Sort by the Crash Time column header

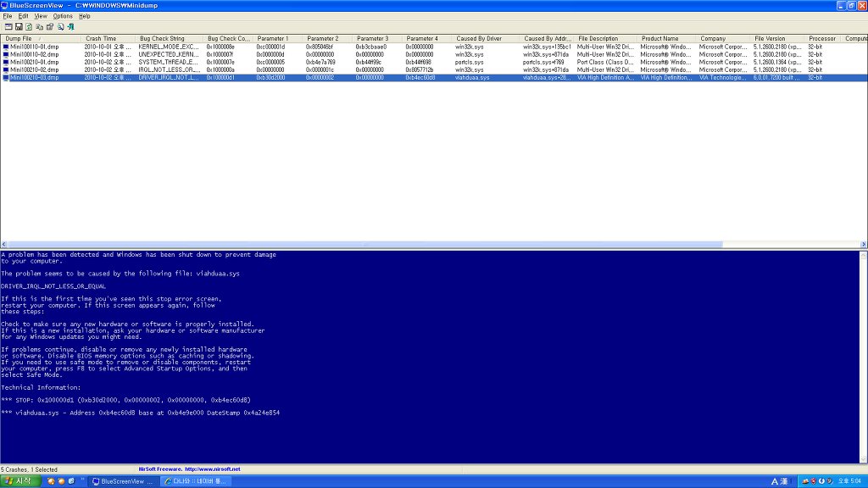coord(108,39)
